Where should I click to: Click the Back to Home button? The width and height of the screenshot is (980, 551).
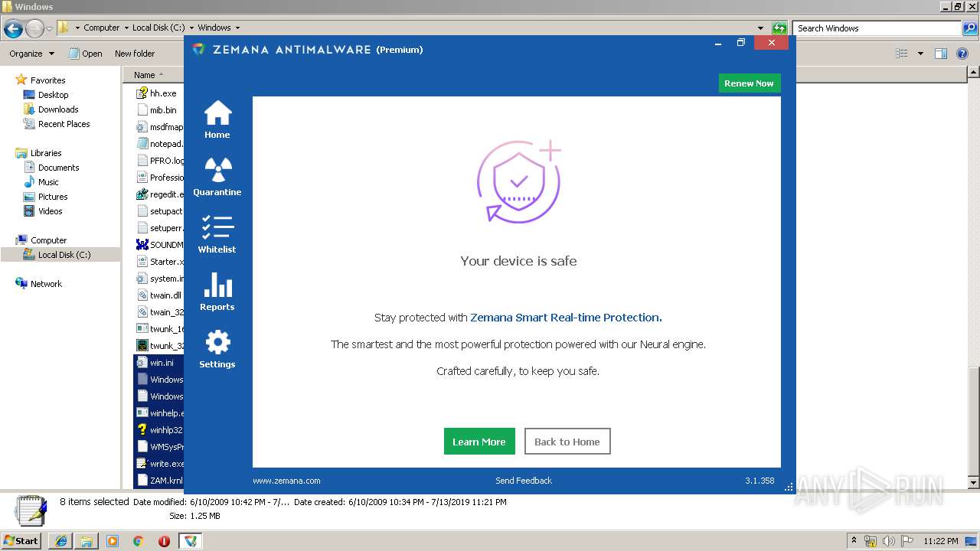coord(567,442)
